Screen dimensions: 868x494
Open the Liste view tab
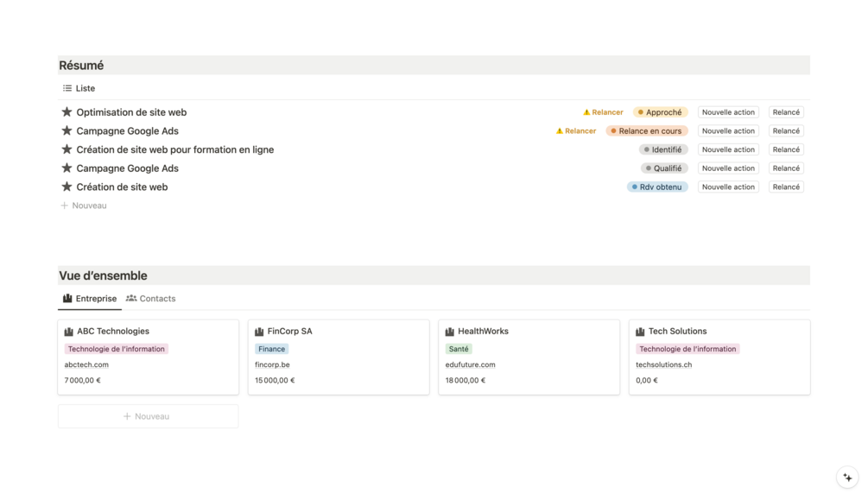click(79, 88)
